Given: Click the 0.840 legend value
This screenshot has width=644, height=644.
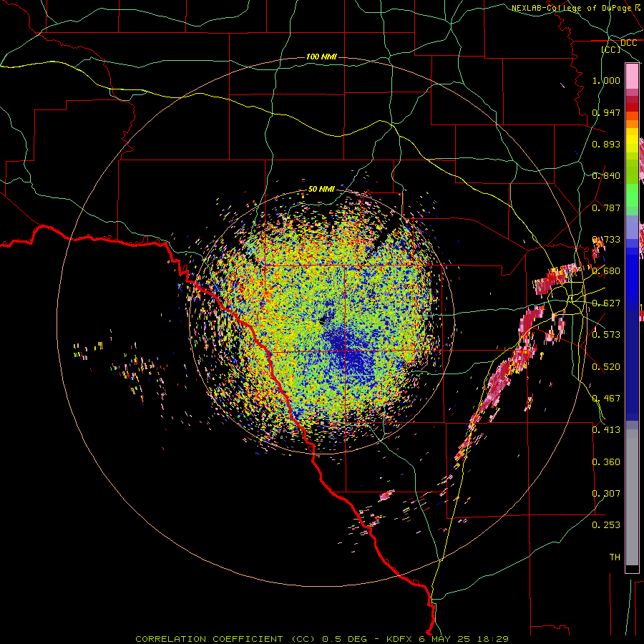Looking at the screenshot, I should 606,176.
